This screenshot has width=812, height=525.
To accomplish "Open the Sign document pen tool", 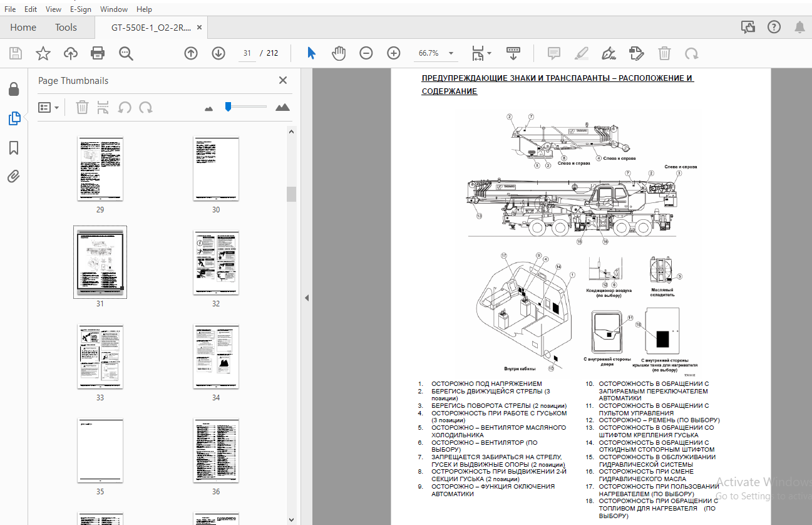I will pos(609,53).
